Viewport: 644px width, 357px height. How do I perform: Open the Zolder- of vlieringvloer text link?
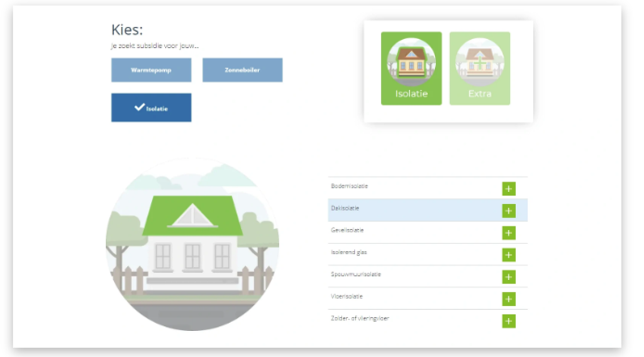click(360, 318)
